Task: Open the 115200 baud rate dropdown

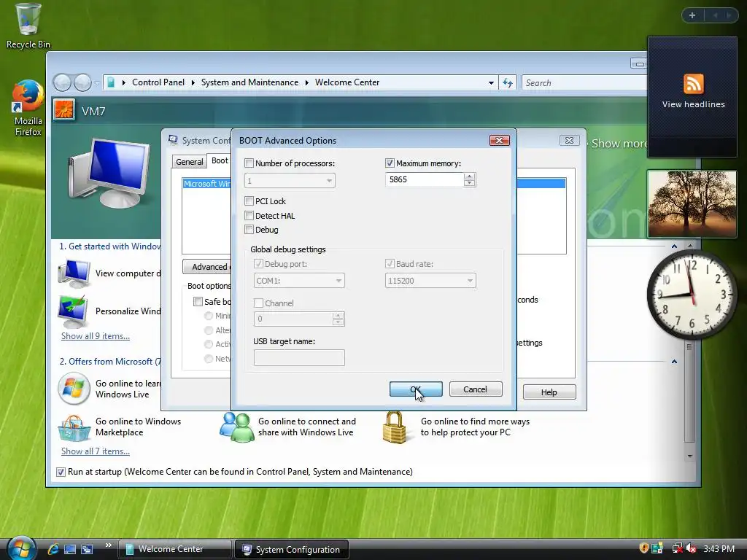Action: click(430, 281)
